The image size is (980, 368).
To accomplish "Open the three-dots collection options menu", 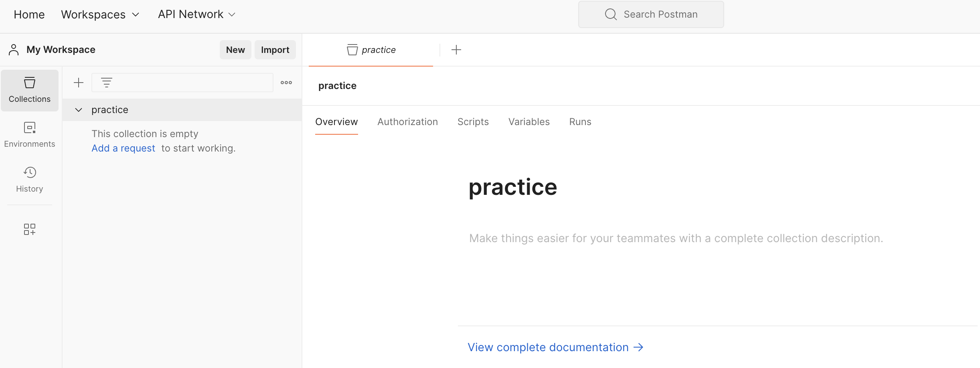I will [286, 83].
